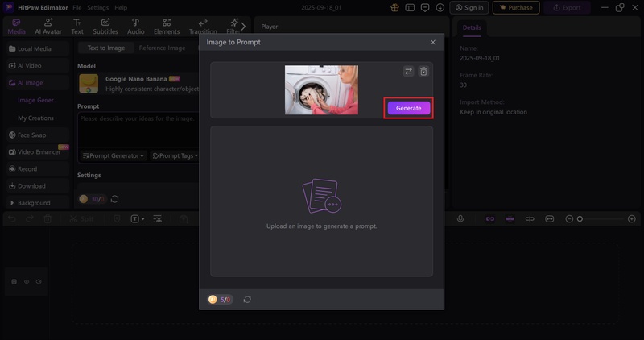Open the Details tab

472,27
